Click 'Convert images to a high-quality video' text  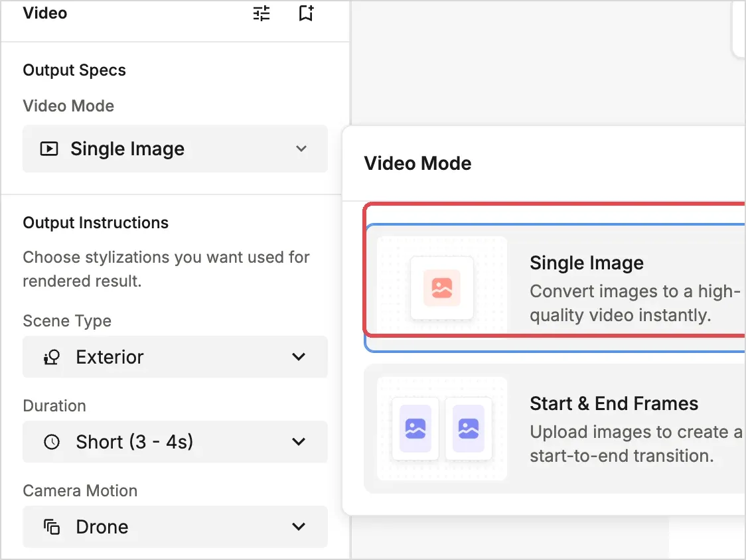[x=634, y=303]
